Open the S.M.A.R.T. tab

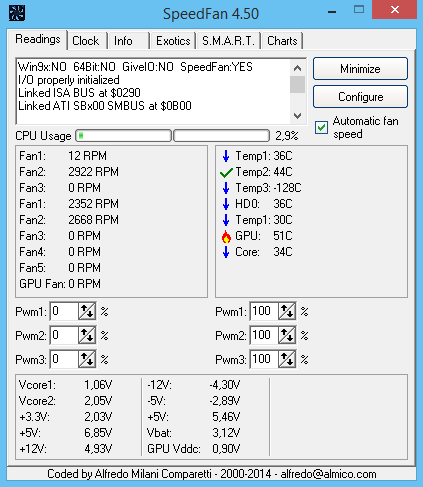pyautogui.click(x=228, y=41)
